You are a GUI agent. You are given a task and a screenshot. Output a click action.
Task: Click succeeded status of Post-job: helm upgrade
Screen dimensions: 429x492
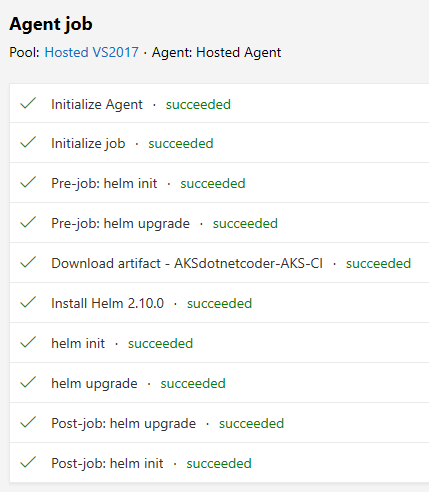click(x=251, y=423)
